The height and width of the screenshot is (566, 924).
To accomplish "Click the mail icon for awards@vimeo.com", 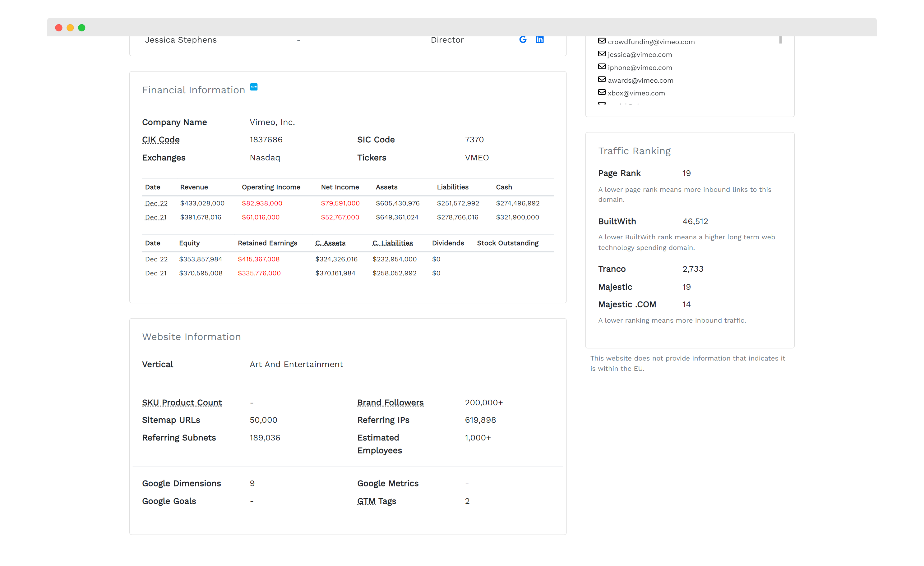I will 602,80.
